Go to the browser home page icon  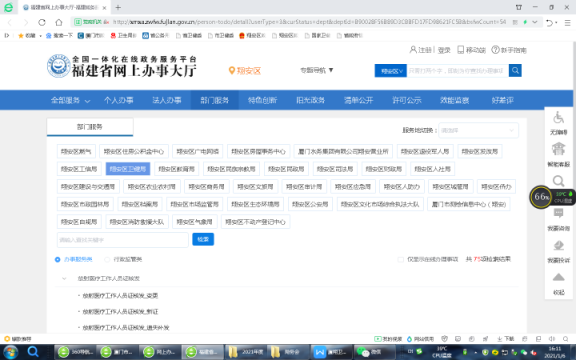[x=59, y=22]
